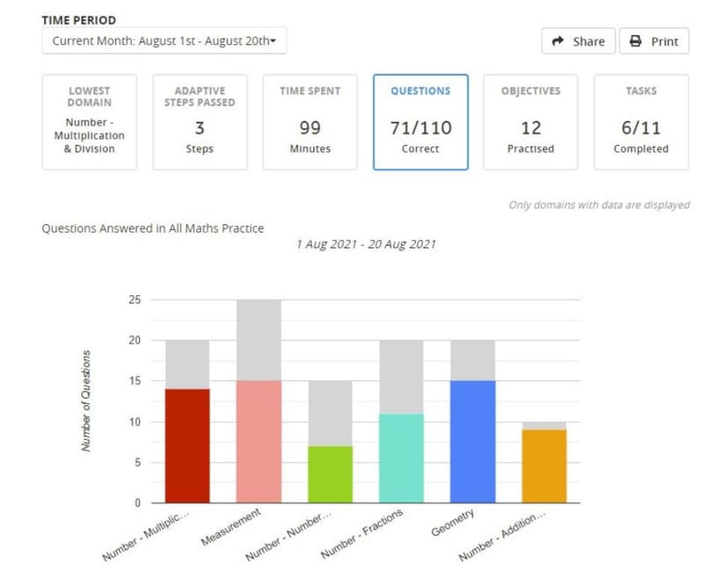The image size is (728, 571).
Task: Click the Share button
Action: [x=578, y=41]
